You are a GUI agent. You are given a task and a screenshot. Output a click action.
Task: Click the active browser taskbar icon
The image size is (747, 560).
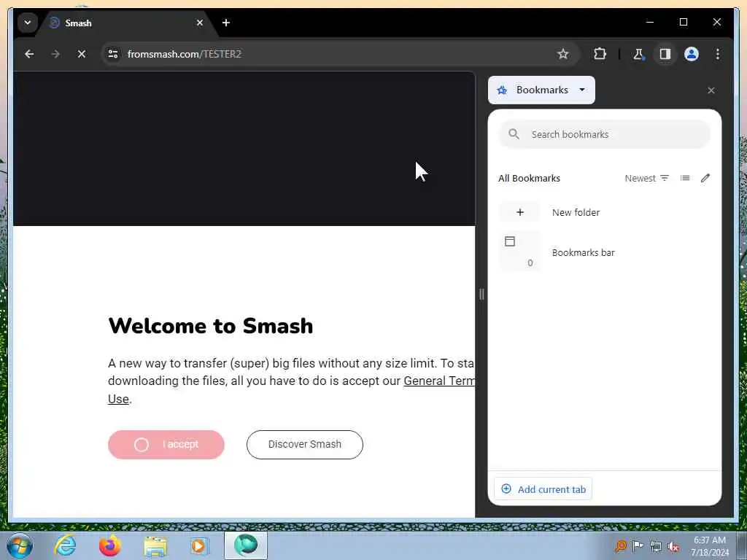coord(246,545)
